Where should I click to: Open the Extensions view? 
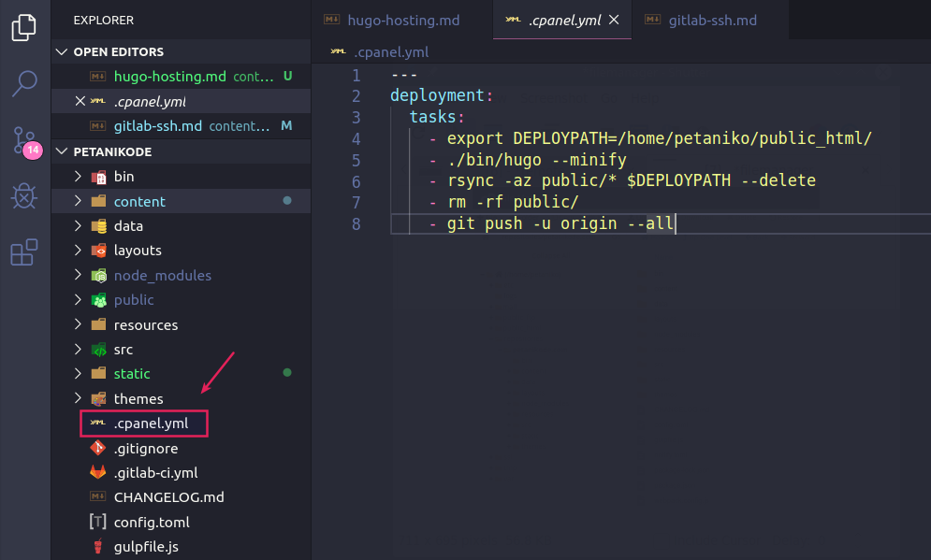pyautogui.click(x=24, y=252)
